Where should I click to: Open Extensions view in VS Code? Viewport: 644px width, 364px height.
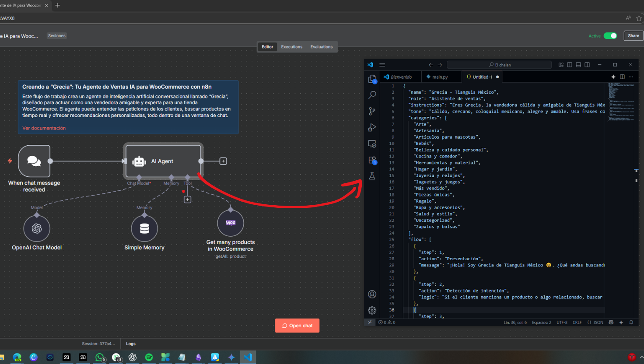[x=372, y=160]
